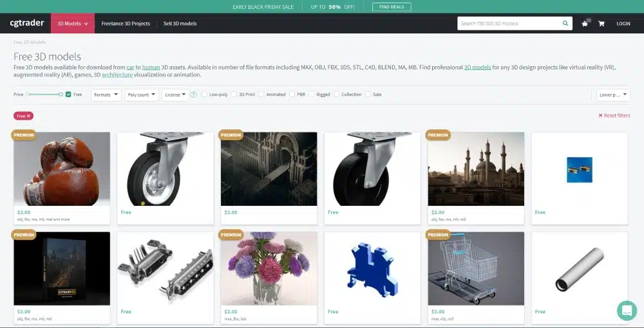
Task: Click the Price range slider handle
Action: (61, 95)
